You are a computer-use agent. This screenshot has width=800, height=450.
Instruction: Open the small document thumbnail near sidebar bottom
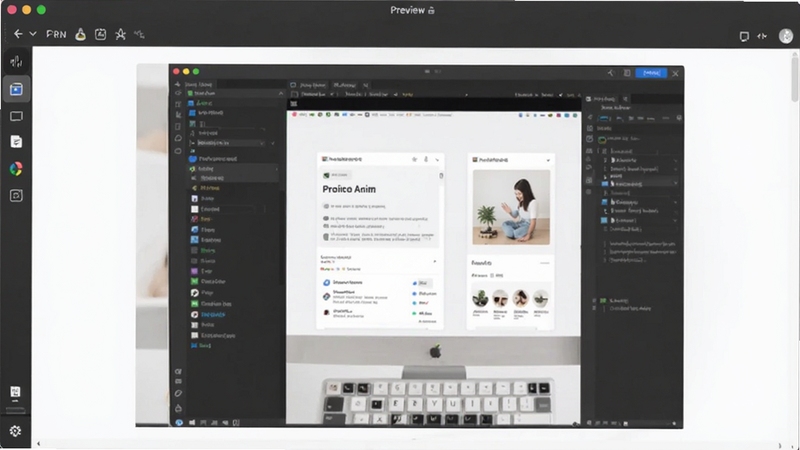tap(15, 392)
